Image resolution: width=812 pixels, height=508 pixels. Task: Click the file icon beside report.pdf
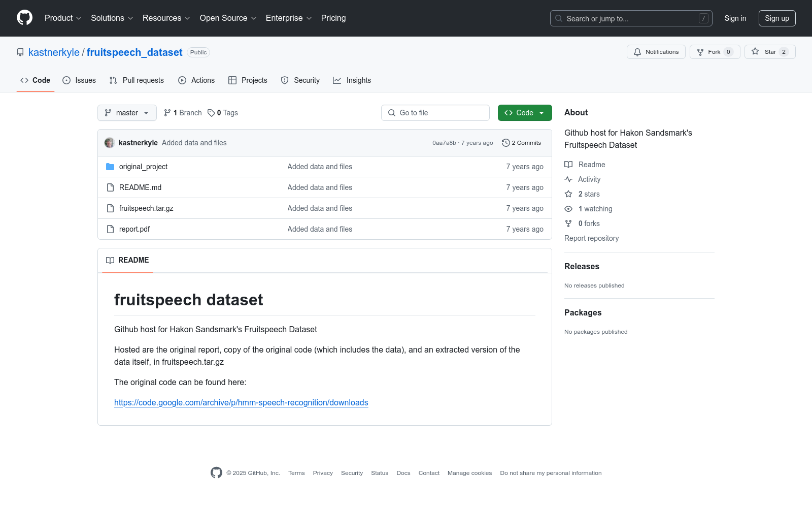tap(110, 229)
